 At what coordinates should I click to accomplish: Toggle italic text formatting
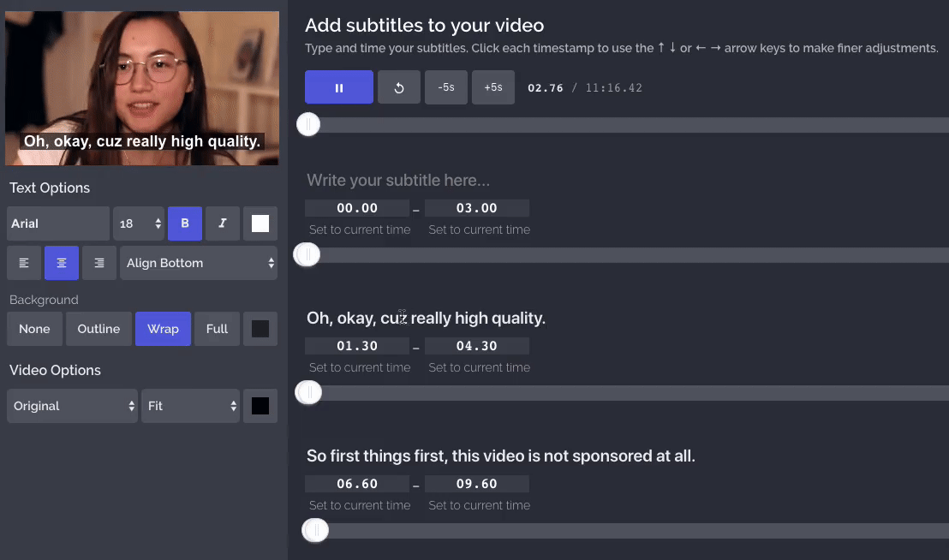222,223
